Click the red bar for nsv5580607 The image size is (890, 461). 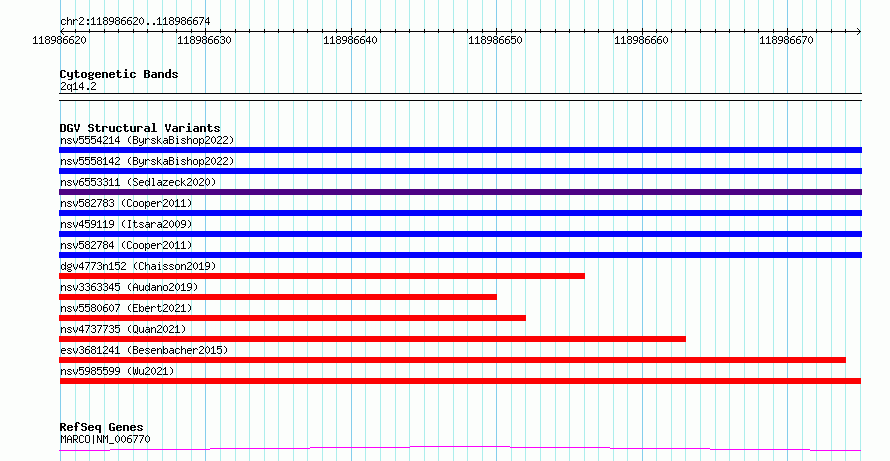(292, 318)
